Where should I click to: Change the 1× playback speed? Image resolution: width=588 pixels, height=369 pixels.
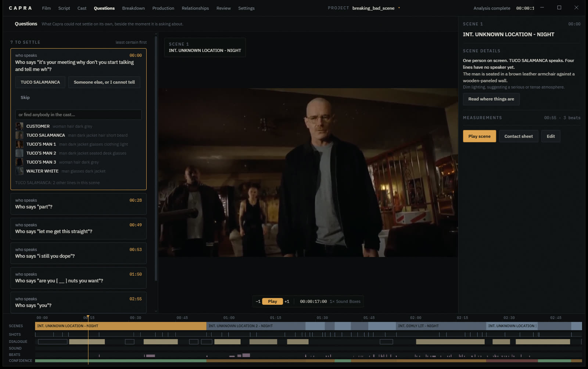(332, 301)
